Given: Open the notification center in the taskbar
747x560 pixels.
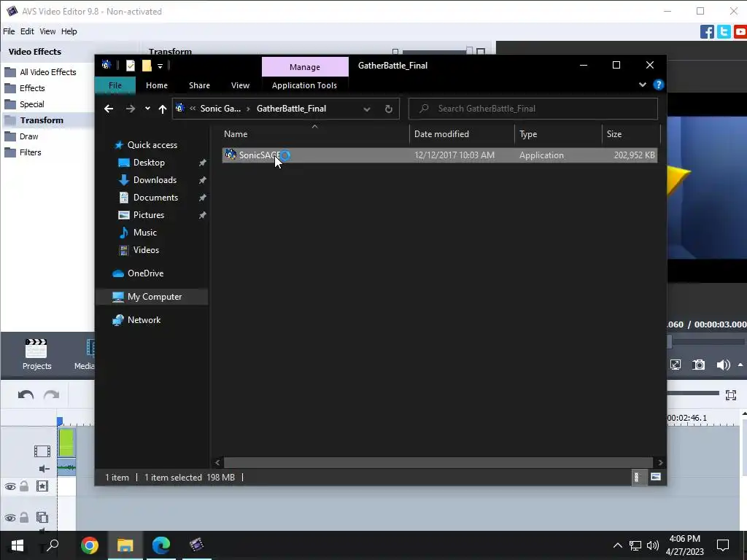Looking at the screenshot, I should point(723,545).
